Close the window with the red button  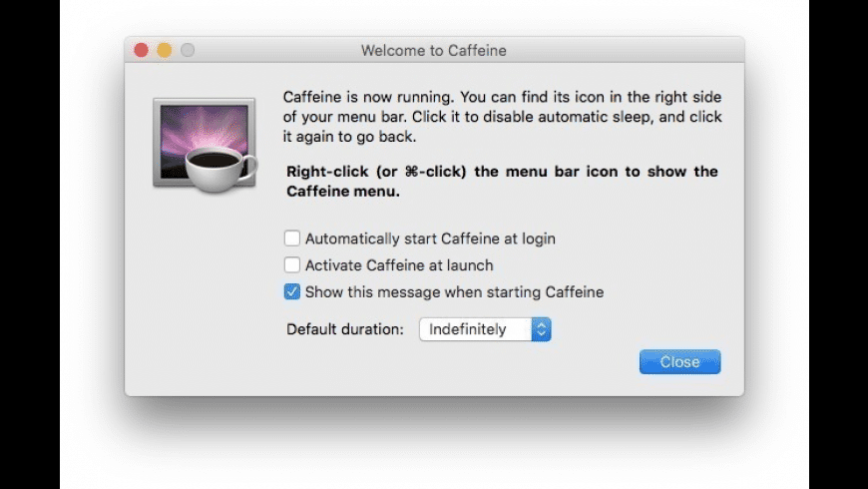coord(141,50)
